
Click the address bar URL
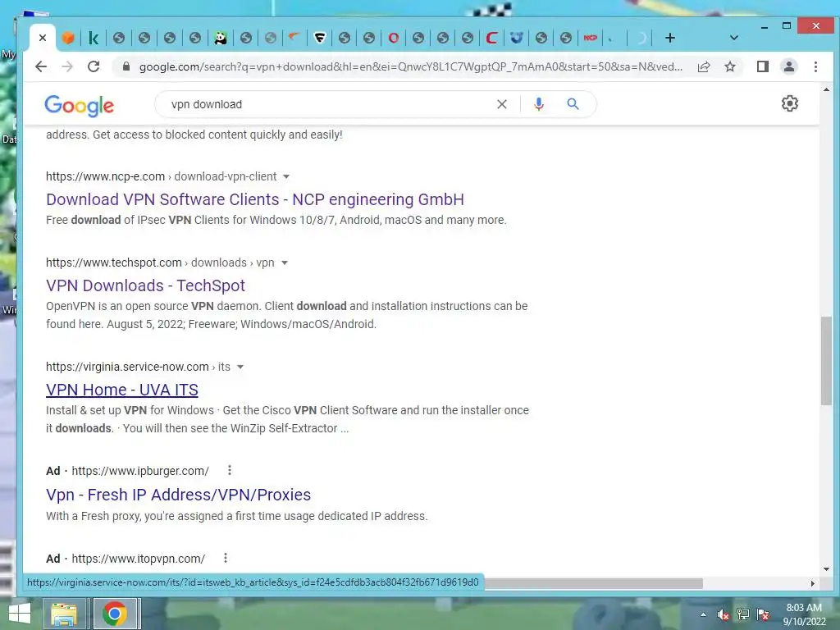pos(410,67)
